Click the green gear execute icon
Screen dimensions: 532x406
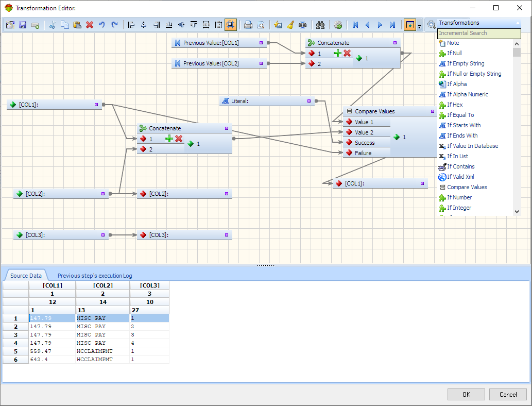(338, 25)
